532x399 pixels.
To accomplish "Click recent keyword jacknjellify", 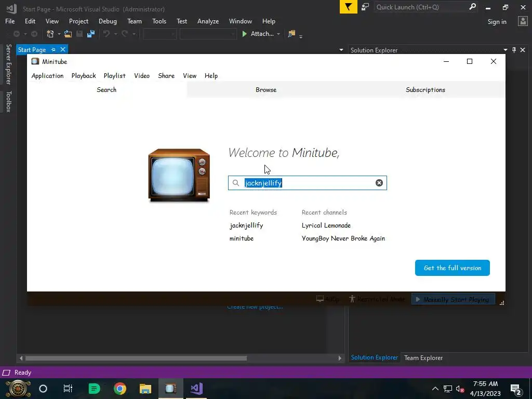I will click(x=246, y=225).
